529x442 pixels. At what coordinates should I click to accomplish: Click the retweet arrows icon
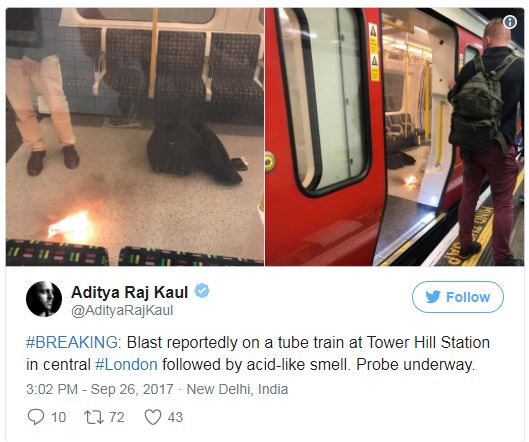(x=93, y=417)
